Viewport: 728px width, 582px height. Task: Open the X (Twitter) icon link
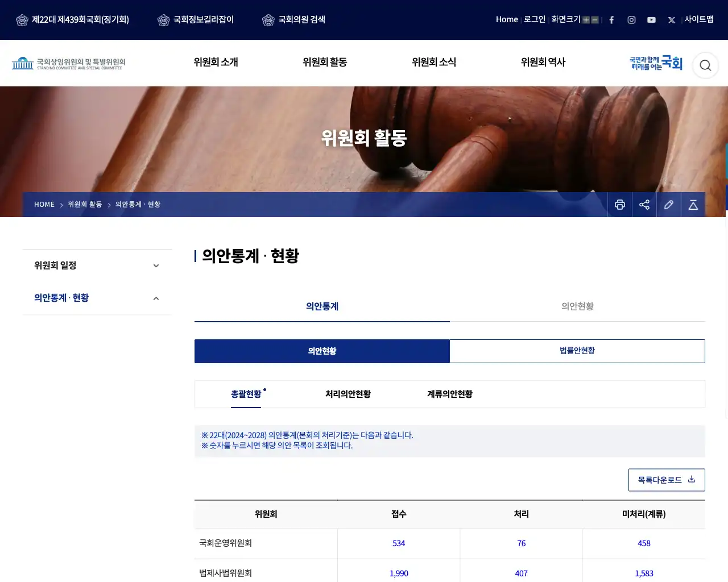672,20
